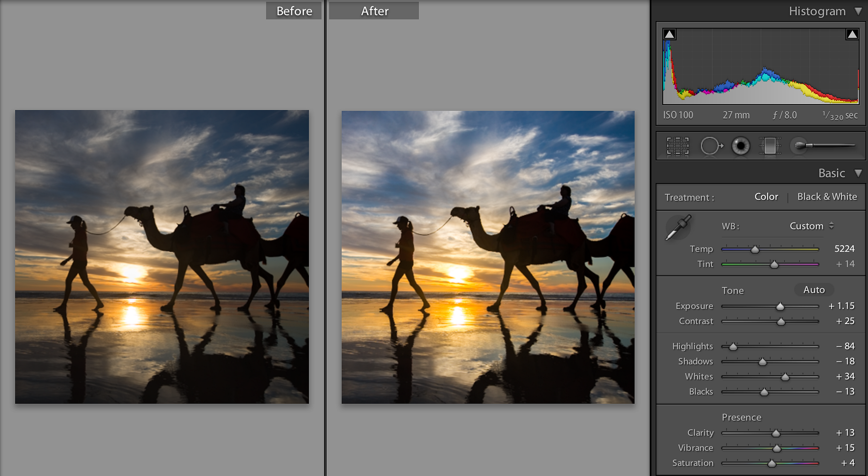The height and width of the screenshot is (476, 868).
Task: Click the Clarity slider handle
Action: coord(776,433)
